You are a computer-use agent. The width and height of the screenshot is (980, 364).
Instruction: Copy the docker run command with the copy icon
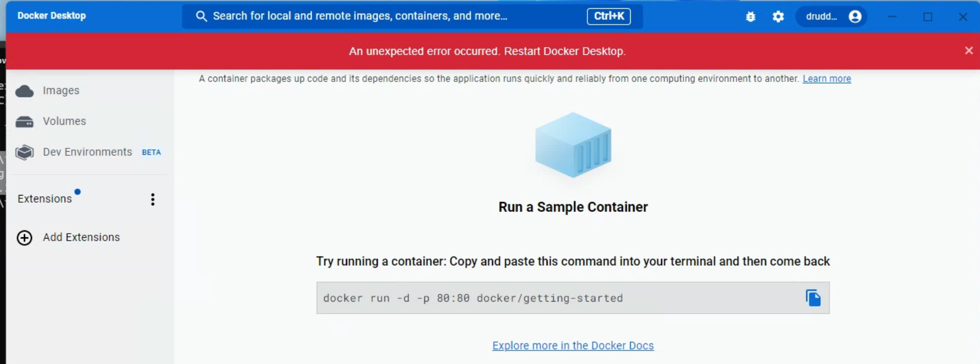pyautogui.click(x=813, y=298)
